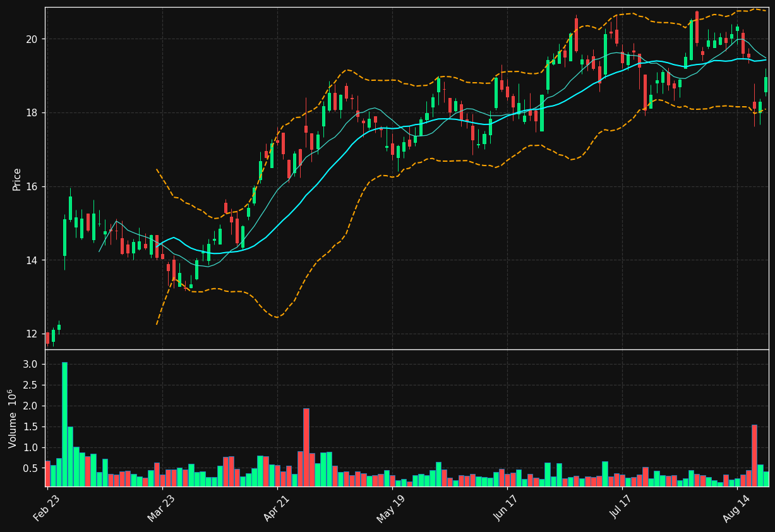
Task: Click the Apr 21 date label
Action: pos(277,508)
